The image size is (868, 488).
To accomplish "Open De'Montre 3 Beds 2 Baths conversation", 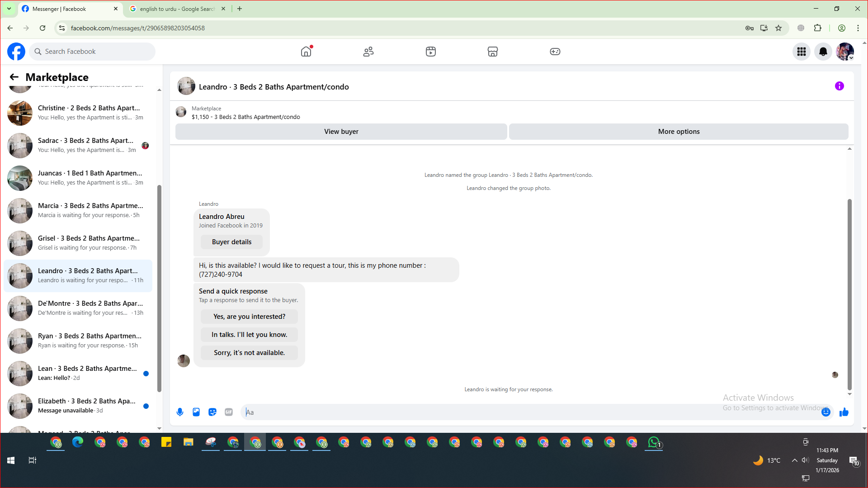I will point(78,308).
